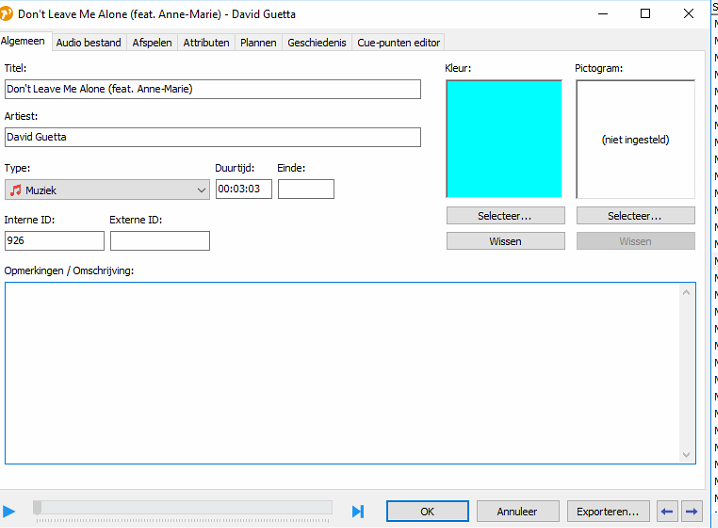Open the Type dropdown showing Muziek
The height and width of the screenshot is (528, 718).
click(x=107, y=190)
